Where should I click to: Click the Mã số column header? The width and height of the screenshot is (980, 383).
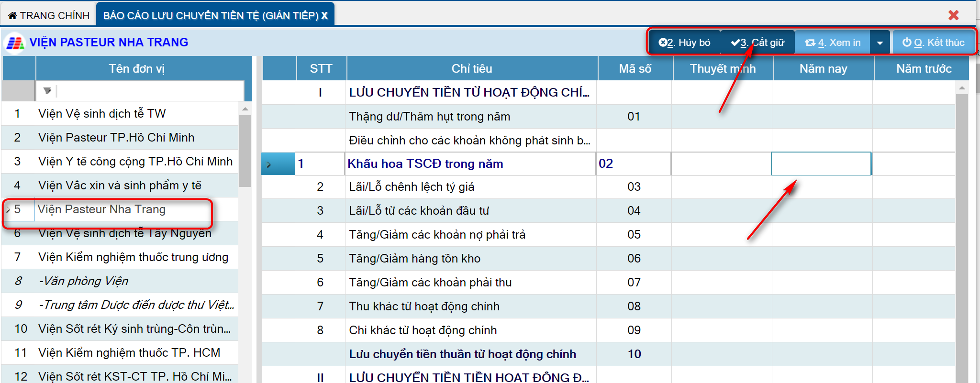(635, 69)
